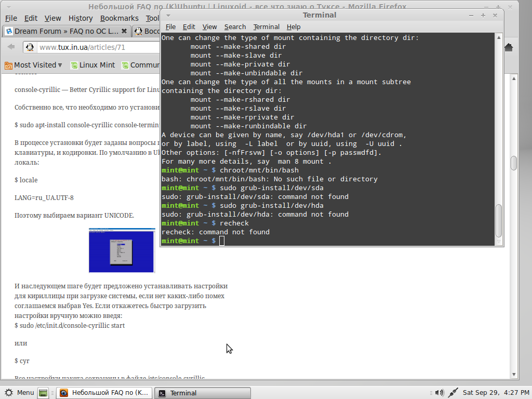532x399 pixels.
Task: Click the Dream Forum tab favicon
Action: tap(9, 31)
